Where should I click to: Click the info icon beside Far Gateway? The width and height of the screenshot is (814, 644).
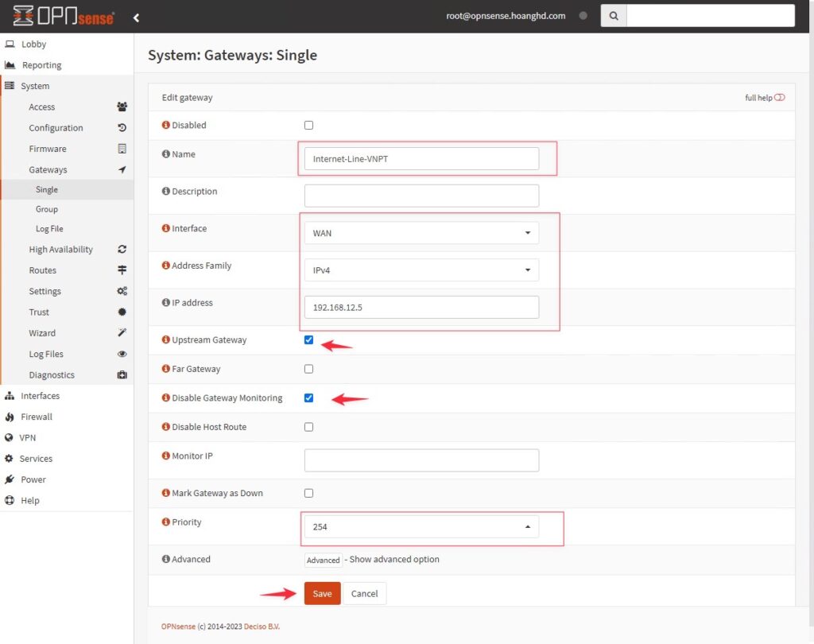[165, 368]
